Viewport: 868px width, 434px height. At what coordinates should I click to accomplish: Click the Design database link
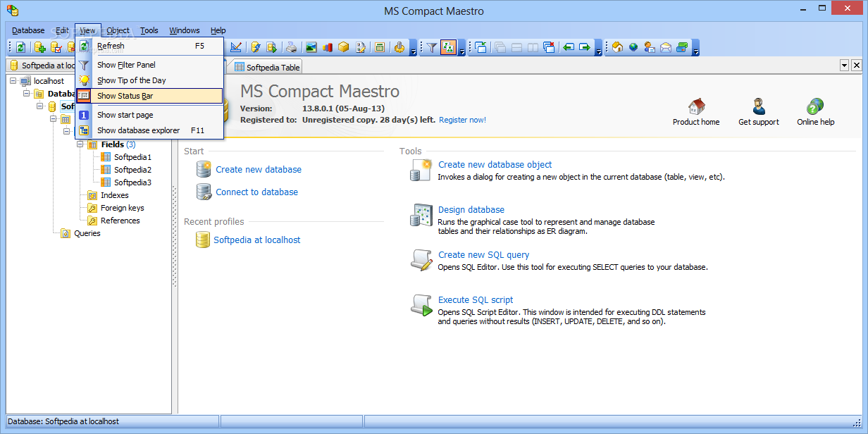point(471,210)
